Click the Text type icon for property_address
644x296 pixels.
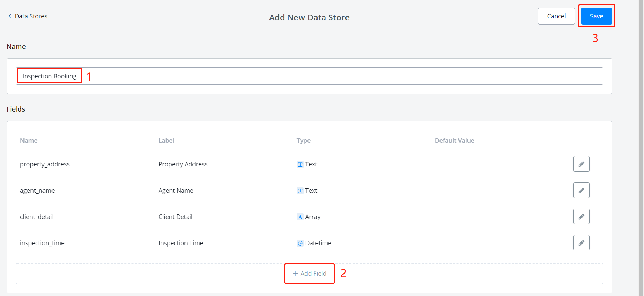point(300,164)
